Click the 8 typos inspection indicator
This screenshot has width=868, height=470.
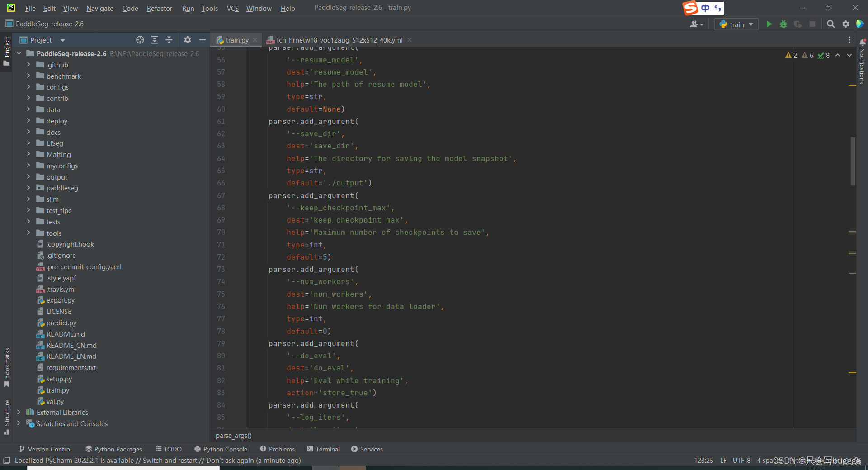point(824,55)
